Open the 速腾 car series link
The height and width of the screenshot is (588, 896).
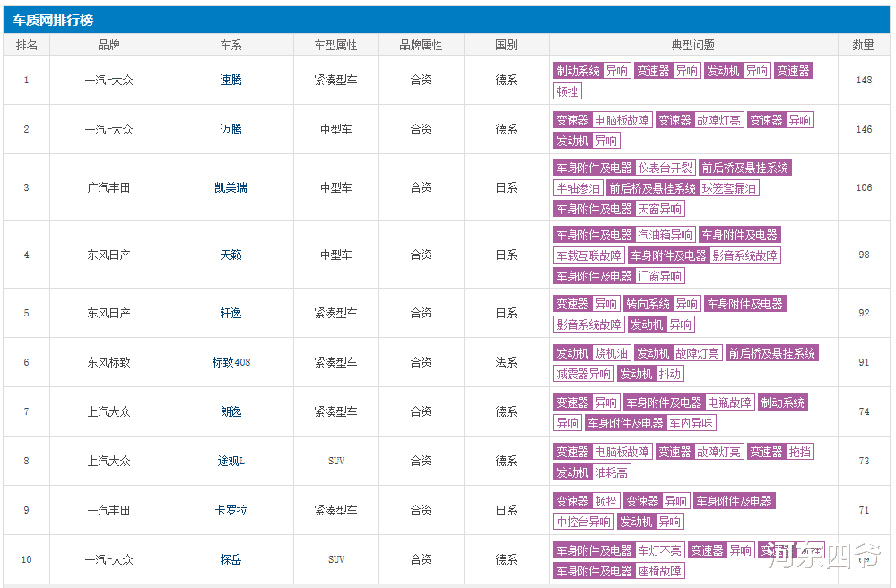click(x=231, y=80)
